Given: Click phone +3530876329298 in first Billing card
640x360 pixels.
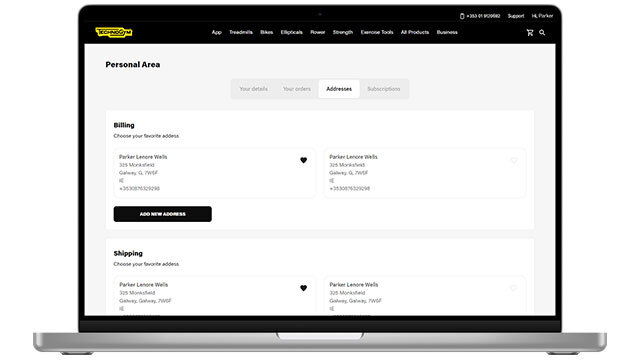Looking at the screenshot, I should pos(139,189).
